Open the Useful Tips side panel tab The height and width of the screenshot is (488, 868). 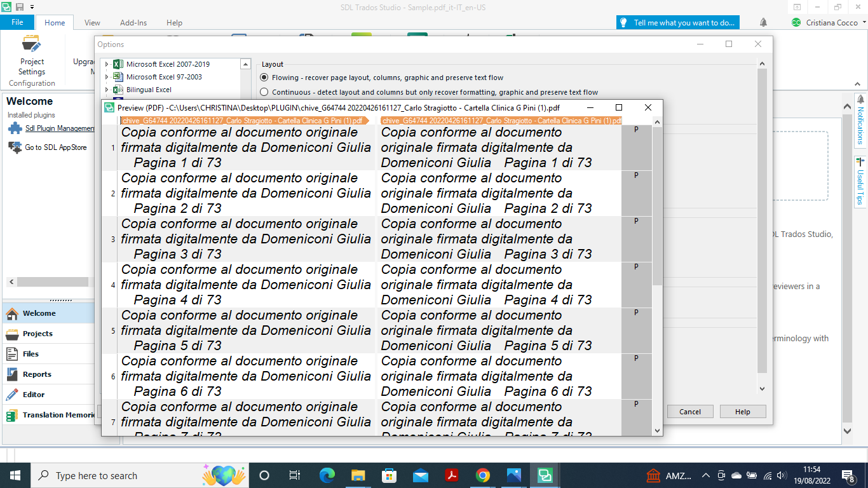click(860, 182)
